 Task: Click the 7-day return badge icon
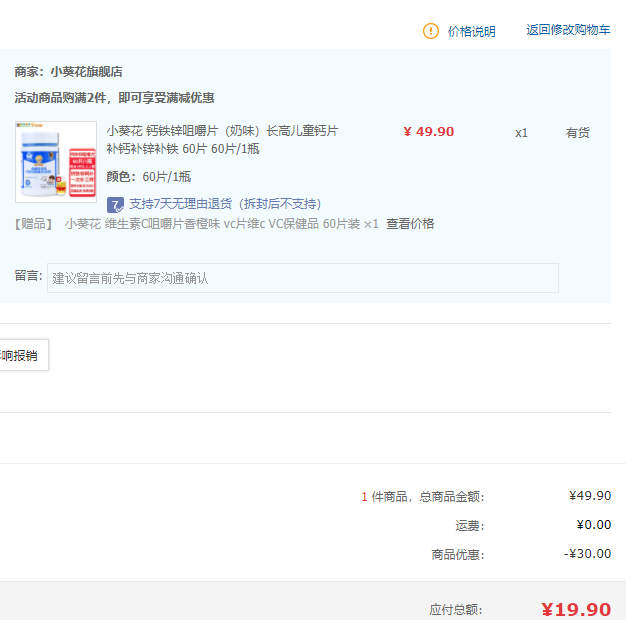pos(115,205)
